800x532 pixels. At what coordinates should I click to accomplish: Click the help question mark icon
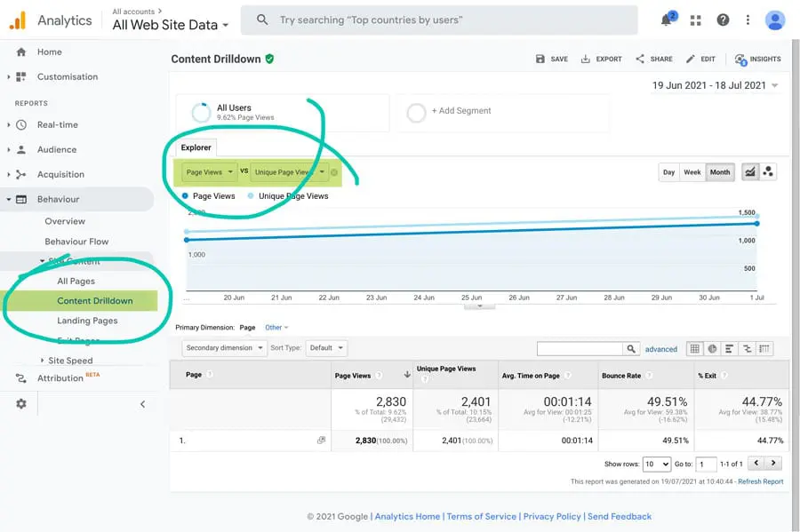[723, 20]
